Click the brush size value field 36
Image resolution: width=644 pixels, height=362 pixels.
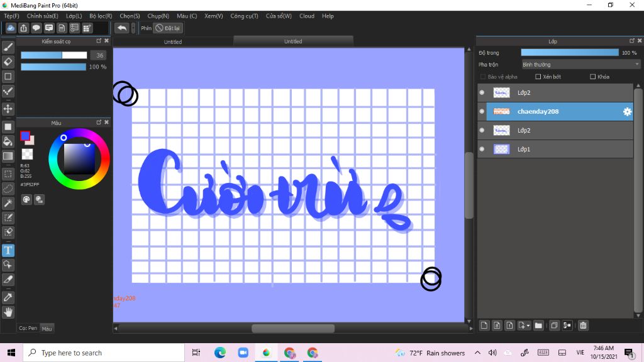[99, 55]
